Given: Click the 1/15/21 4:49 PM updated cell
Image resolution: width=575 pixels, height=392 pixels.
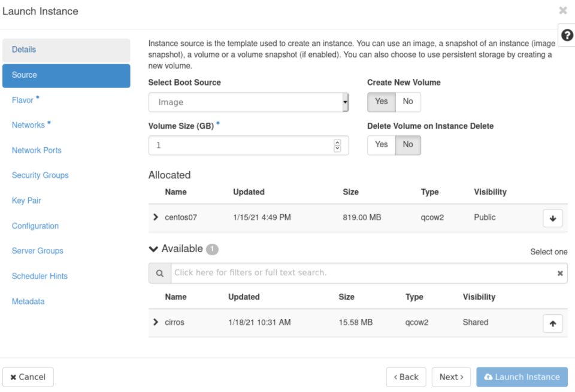Looking at the screenshot, I should pyautogui.click(x=262, y=218).
